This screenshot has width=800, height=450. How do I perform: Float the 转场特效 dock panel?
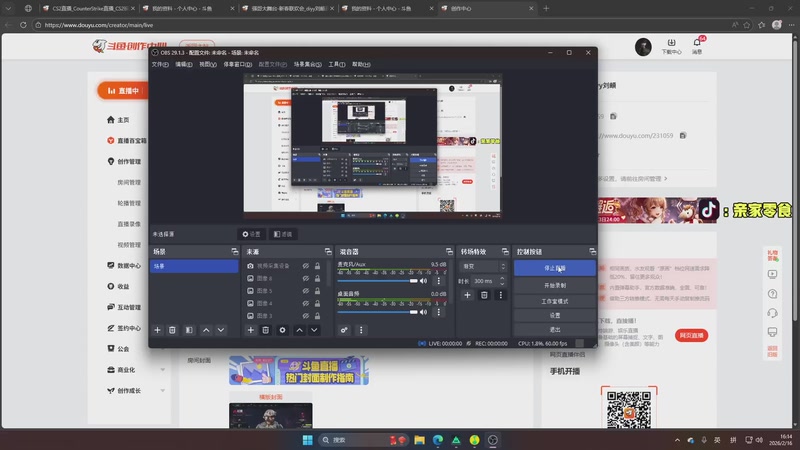[x=505, y=252]
